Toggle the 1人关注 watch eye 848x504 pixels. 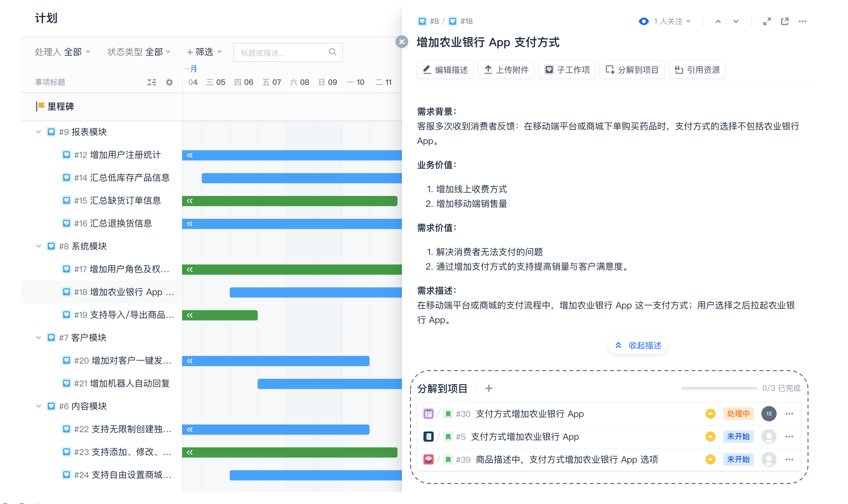(x=643, y=21)
